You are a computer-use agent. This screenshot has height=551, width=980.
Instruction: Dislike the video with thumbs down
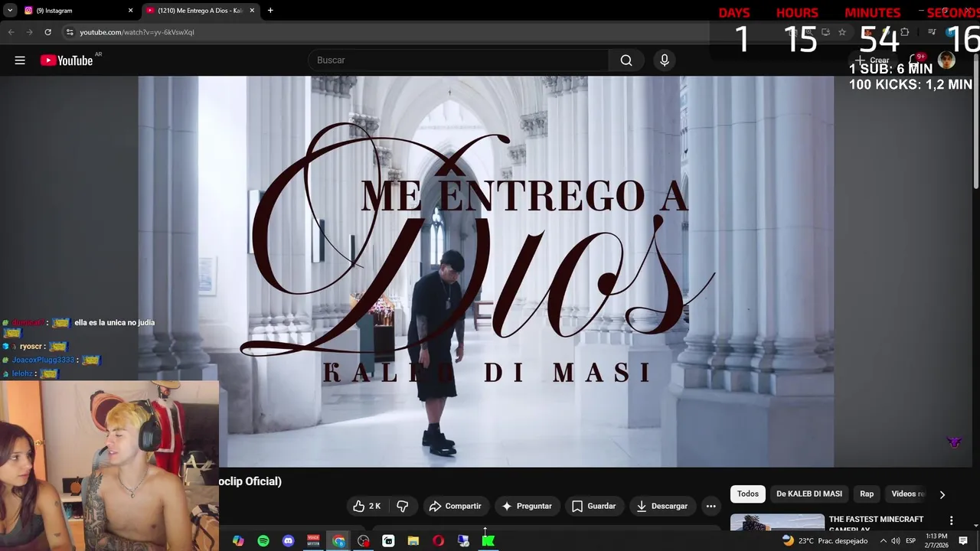pyautogui.click(x=403, y=506)
